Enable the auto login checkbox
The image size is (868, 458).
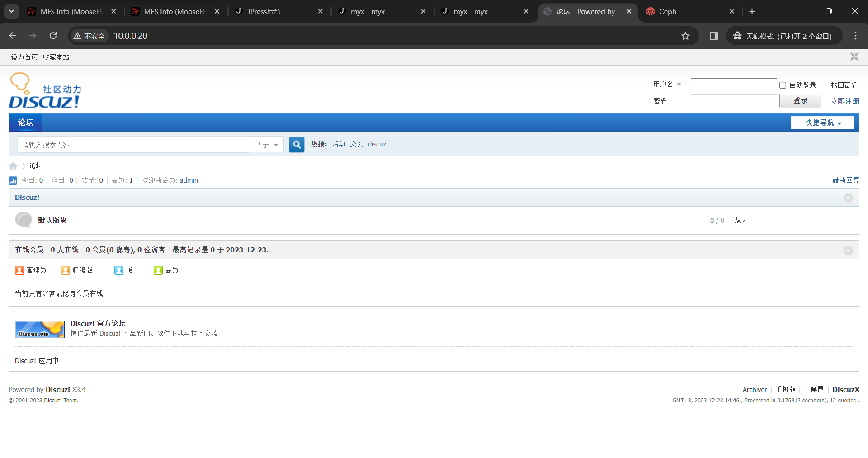tap(783, 85)
